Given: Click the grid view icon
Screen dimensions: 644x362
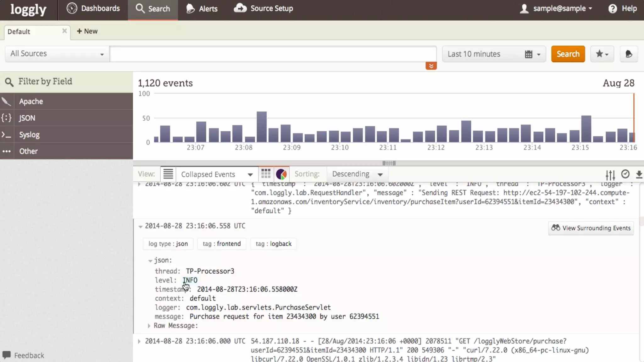Looking at the screenshot, I should 266,174.
